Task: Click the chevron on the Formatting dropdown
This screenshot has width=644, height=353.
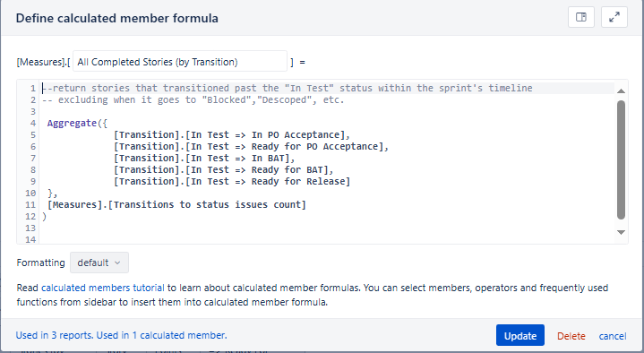Action: 117,263
